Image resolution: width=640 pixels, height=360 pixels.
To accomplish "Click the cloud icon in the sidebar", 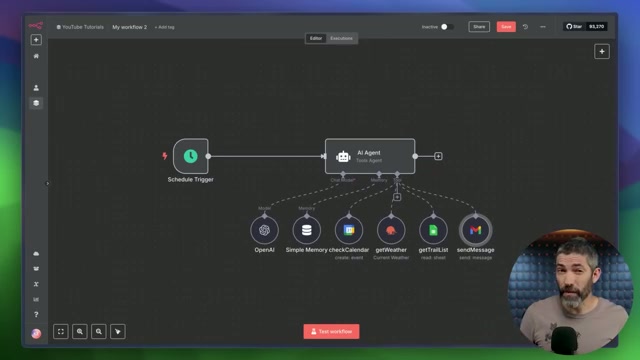I will (36, 253).
